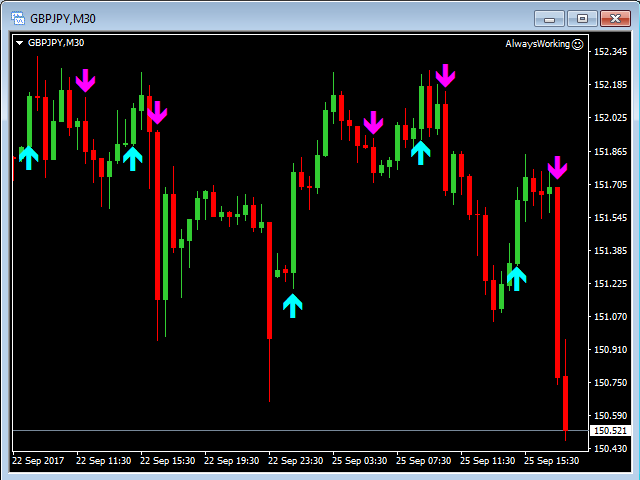Minimize the GBPJPY,M30 chart window

click(549, 19)
